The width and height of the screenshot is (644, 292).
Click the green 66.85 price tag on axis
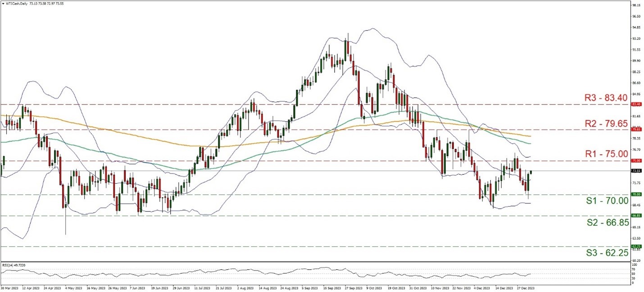(636, 215)
